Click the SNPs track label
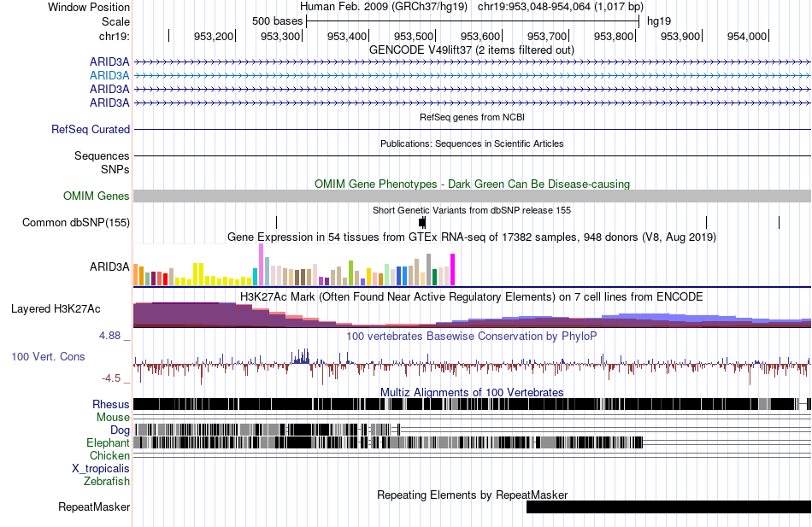 click(x=115, y=169)
